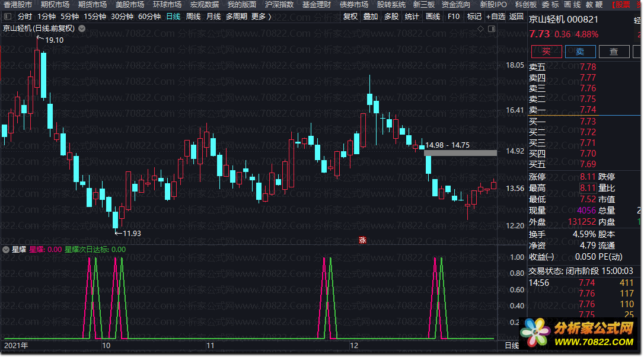Toggle the left sidebar panel icon
644x357 pixels.
click(7, 17)
